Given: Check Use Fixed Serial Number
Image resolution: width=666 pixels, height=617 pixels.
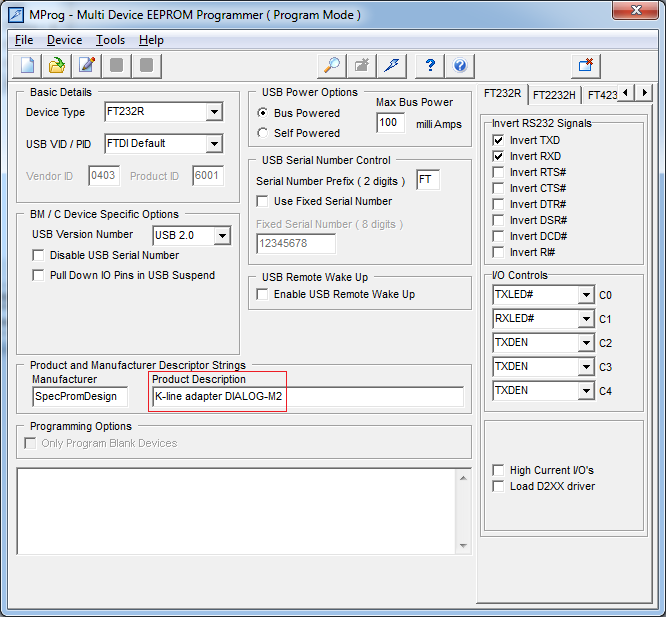Looking at the screenshot, I should tap(264, 201).
